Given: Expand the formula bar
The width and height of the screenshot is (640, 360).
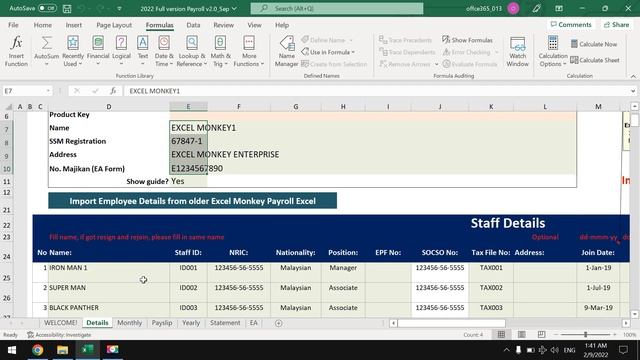Looking at the screenshot, I should click(633, 91).
